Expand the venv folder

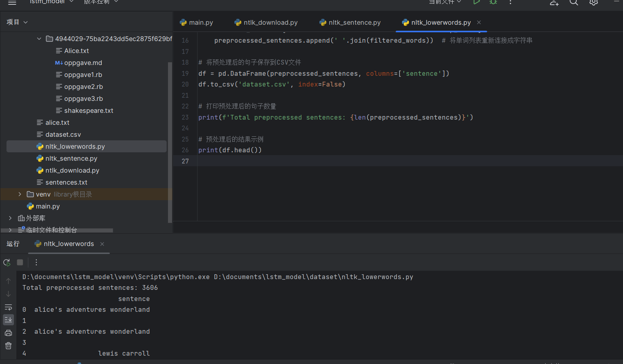pos(20,194)
